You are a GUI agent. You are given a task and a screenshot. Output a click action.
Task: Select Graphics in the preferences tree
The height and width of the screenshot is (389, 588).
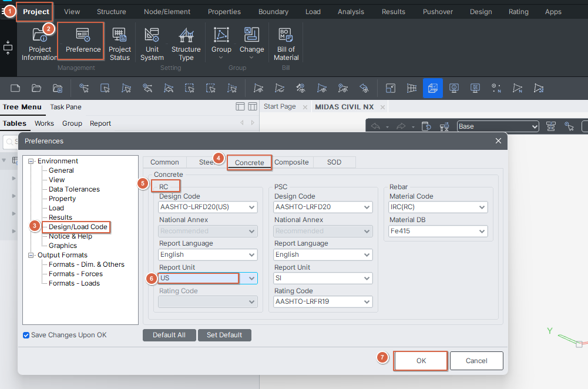click(x=63, y=246)
